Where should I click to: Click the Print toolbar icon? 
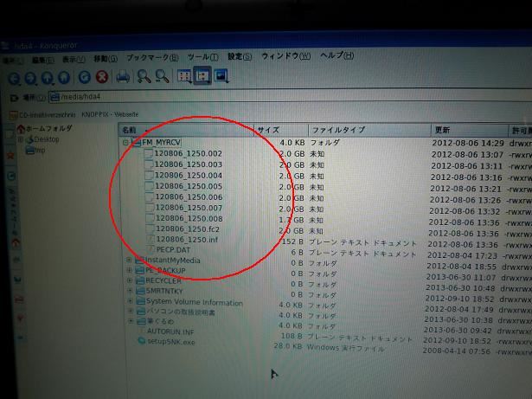point(123,77)
